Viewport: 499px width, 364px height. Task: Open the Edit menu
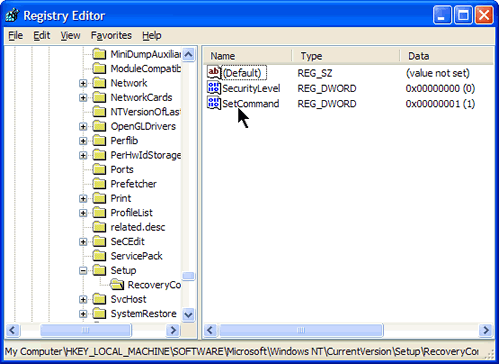click(42, 35)
